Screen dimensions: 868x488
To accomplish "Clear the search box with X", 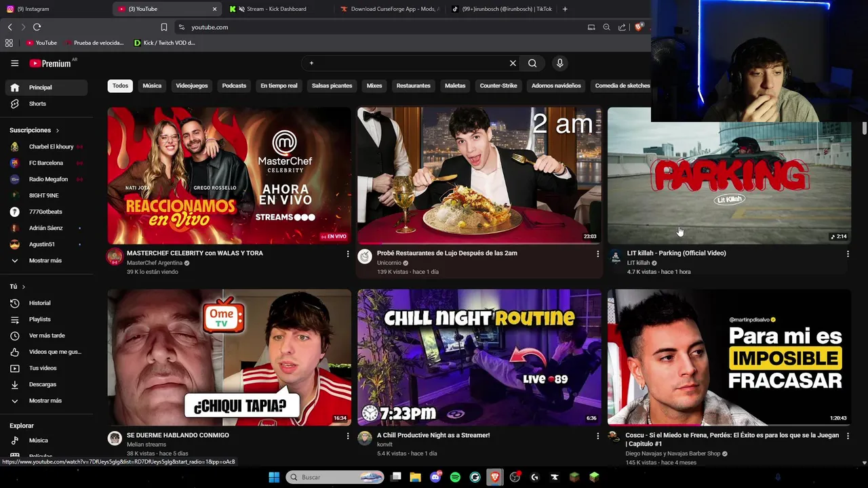I will (513, 63).
